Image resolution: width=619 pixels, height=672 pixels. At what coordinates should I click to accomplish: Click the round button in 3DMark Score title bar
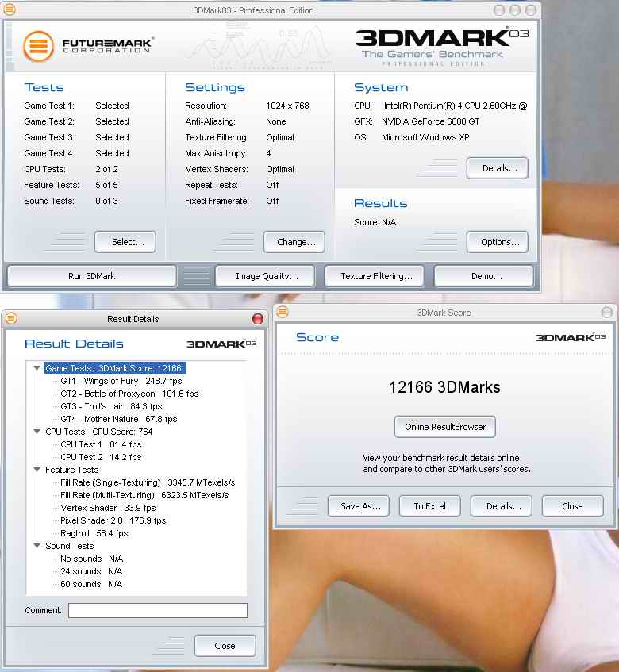[x=606, y=313]
